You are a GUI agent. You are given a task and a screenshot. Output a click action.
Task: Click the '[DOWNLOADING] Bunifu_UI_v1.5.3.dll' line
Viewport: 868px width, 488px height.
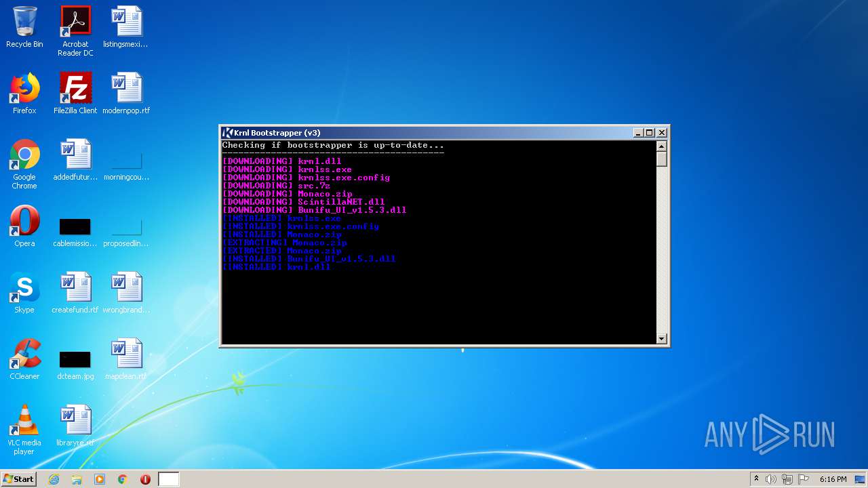coord(314,210)
